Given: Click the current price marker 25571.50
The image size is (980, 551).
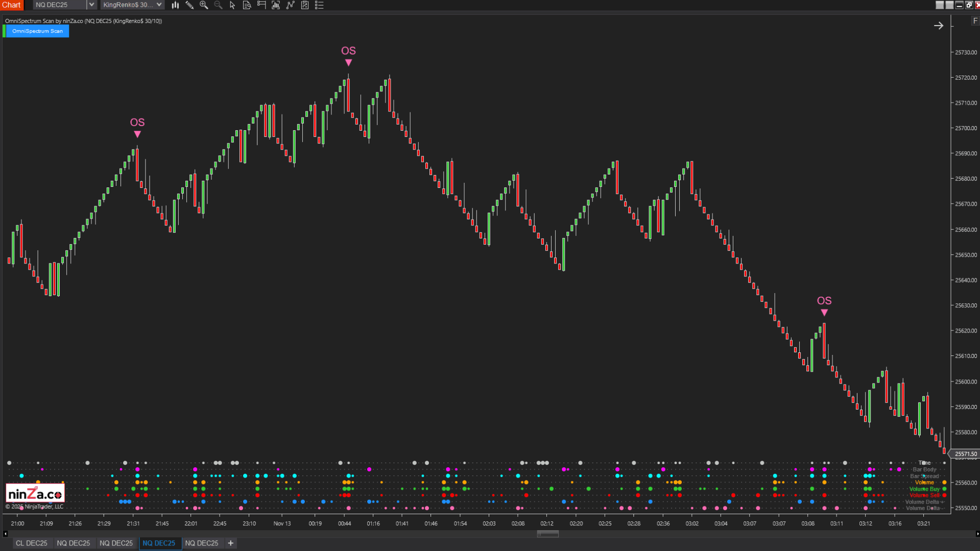Looking at the screenshot, I should [965, 454].
